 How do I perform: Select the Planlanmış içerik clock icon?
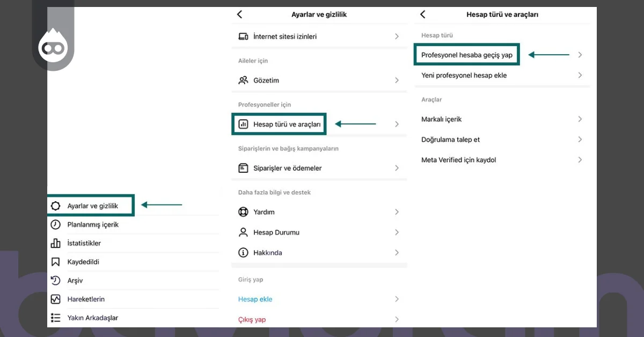point(56,224)
